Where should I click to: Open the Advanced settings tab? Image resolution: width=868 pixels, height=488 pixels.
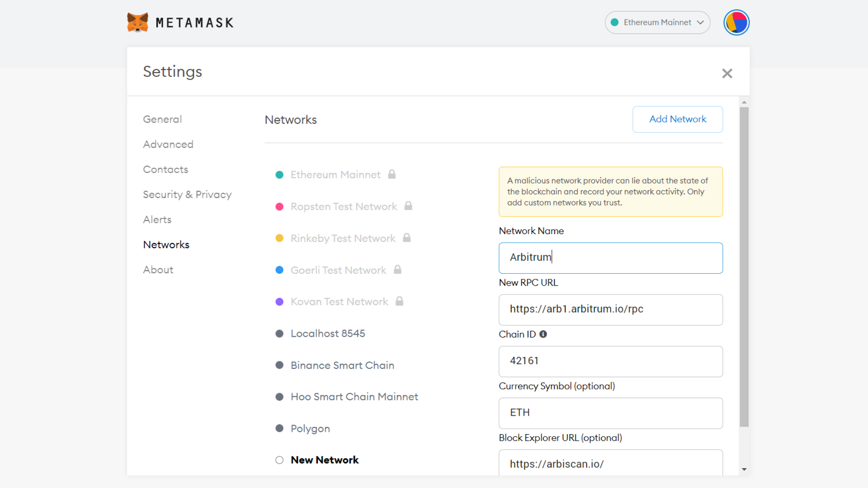click(x=168, y=144)
